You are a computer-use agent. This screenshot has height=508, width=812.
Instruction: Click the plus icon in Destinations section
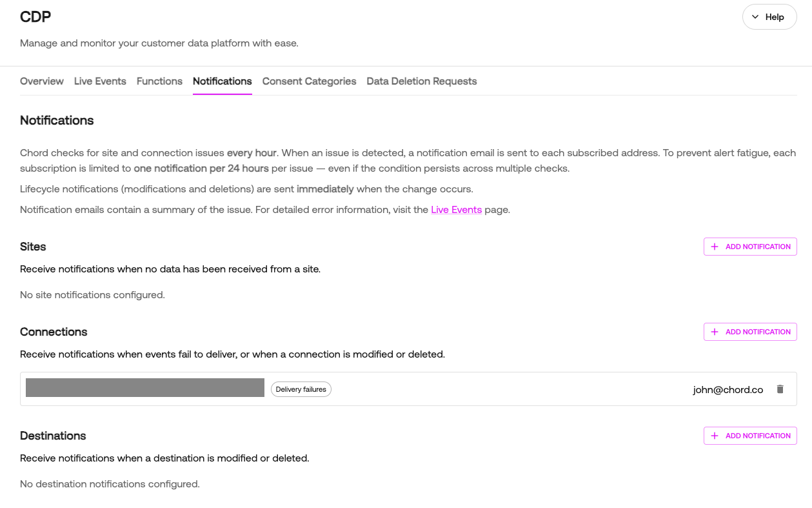click(714, 436)
